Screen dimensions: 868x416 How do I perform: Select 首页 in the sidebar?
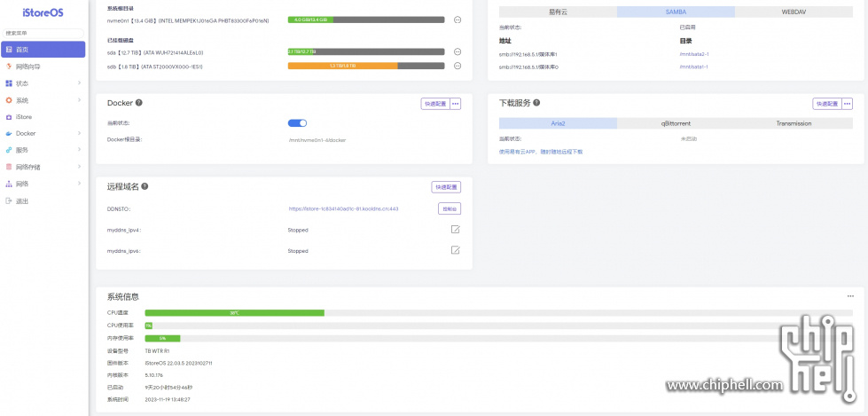[x=43, y=50]
